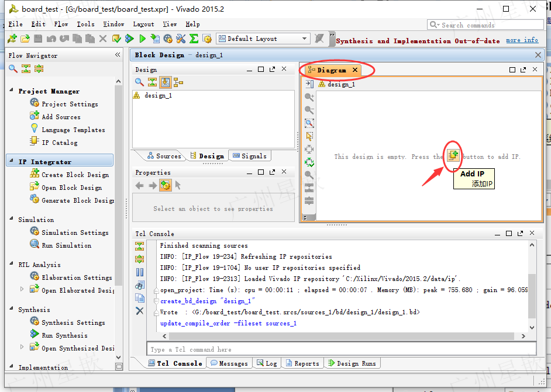
Task: Click the Tcl Console vertical scrollbar thumb
Action: point(532,296)
